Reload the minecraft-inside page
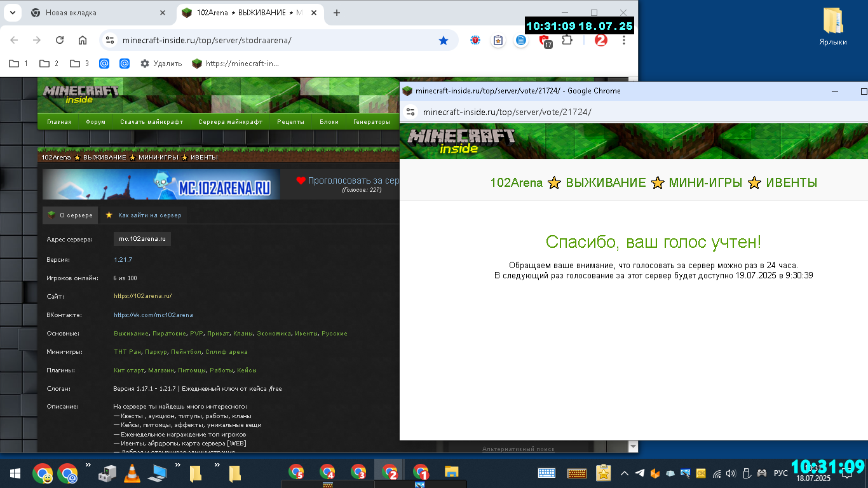The image size is (868, 488). [60, 40]
